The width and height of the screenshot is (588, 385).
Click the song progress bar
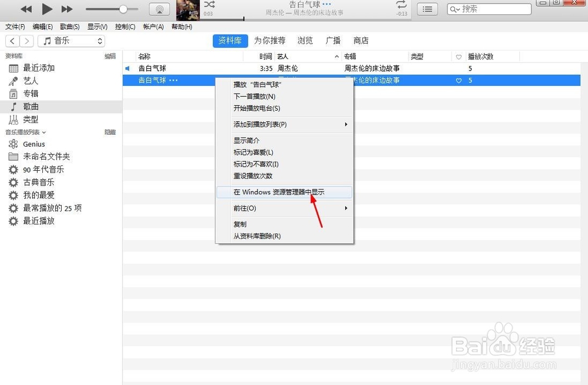[306, 19]
